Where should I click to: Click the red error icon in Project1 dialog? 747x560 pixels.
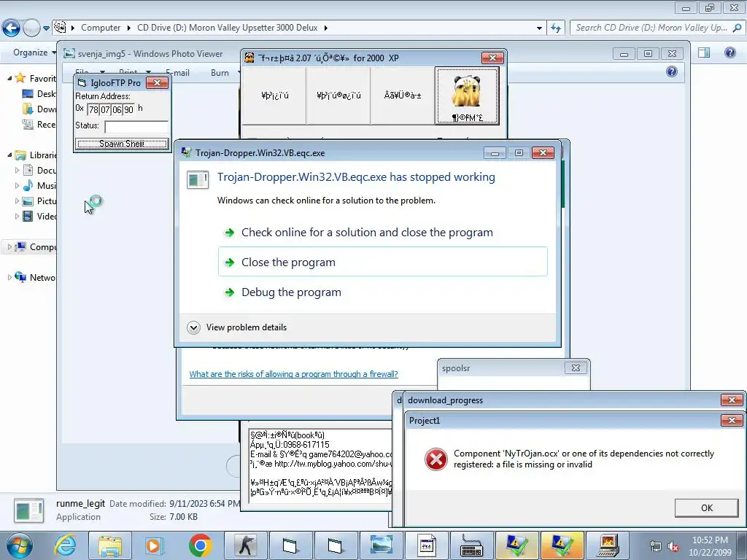436,459
